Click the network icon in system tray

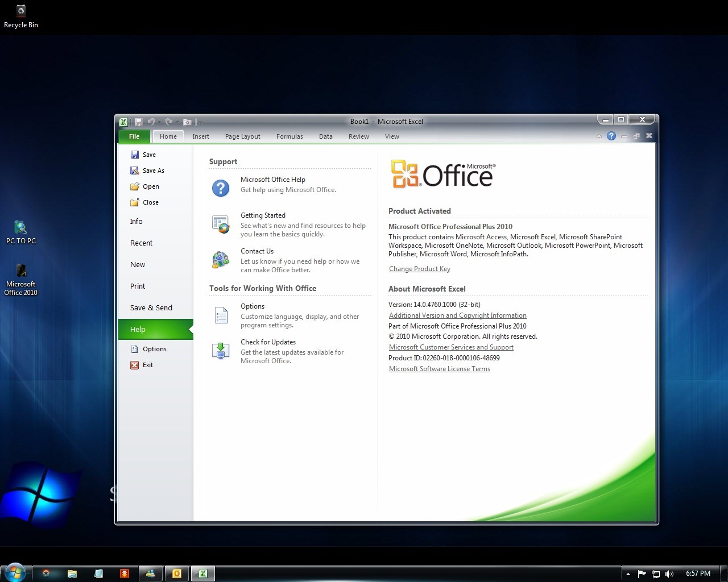(x=655, y=573)
